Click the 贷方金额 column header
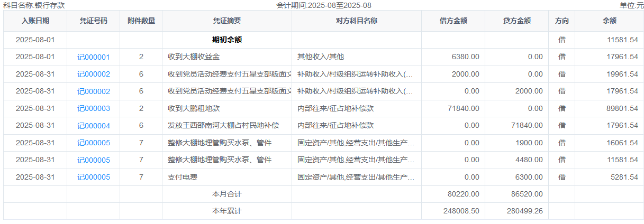This screenshot has height=224, width=644. [x=516, y=21]
